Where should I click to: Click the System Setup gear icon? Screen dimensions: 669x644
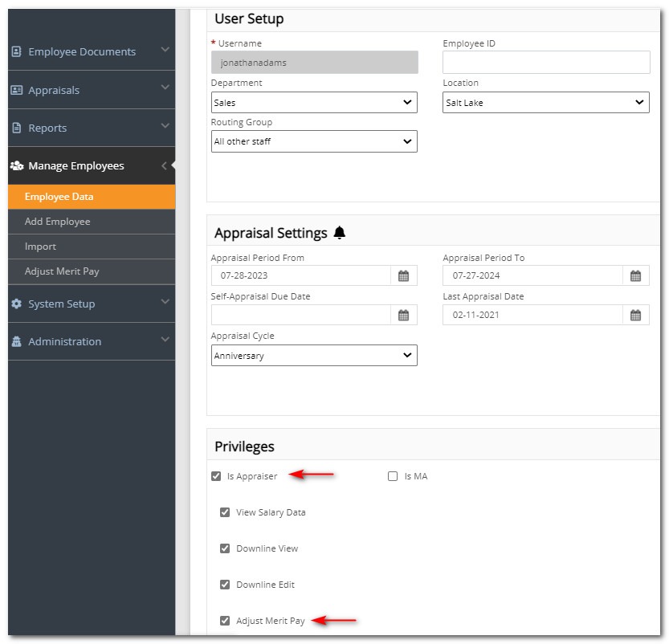point(18,304)
